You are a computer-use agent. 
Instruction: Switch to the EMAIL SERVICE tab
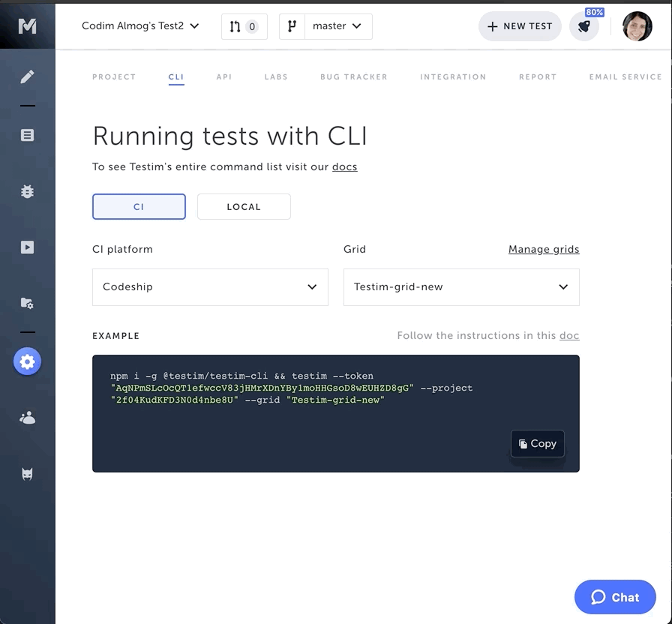point(625,77)
